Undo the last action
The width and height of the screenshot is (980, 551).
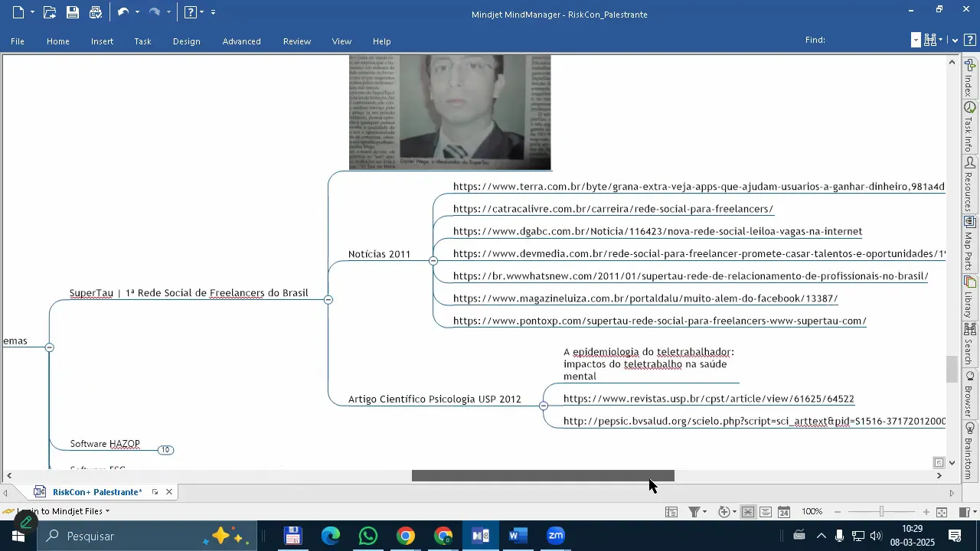click(122, 12)
